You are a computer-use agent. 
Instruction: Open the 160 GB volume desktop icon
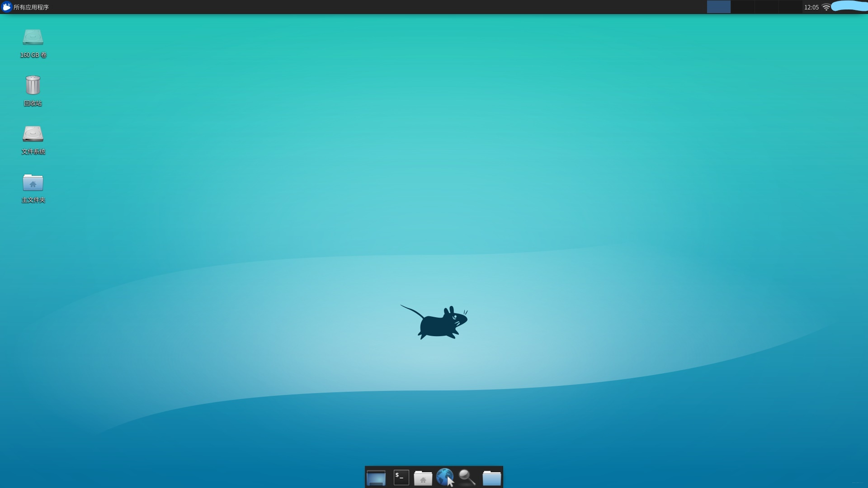33,38
